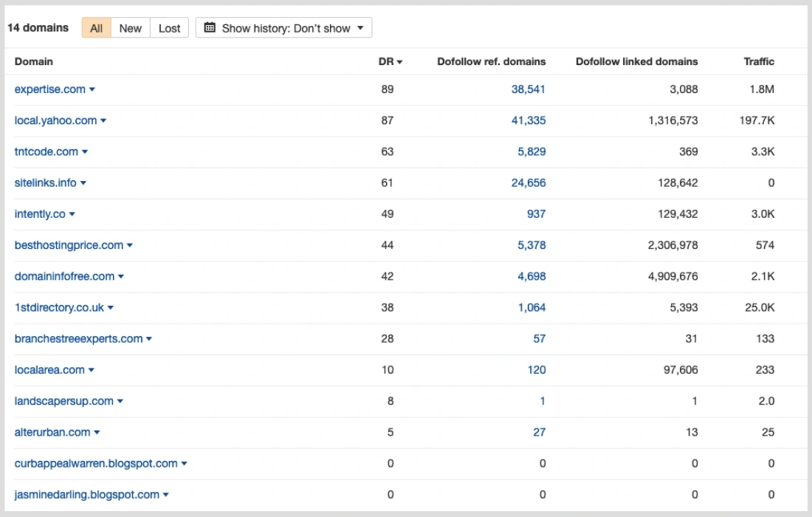Image resolution: width=812 pixels, height=517 pixels.
Task: Click the Domain column header
Action: (34, 61)
